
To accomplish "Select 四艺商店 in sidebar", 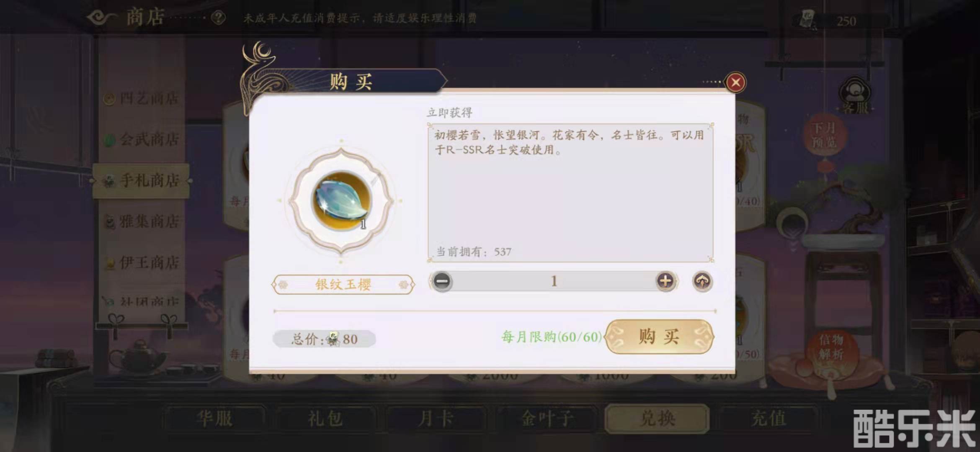I will tap(142, 99).
